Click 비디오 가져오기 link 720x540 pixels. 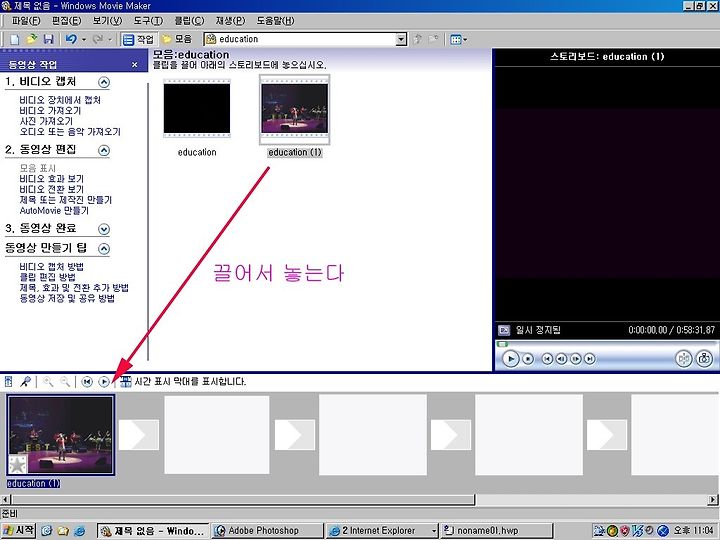[50, 111]
